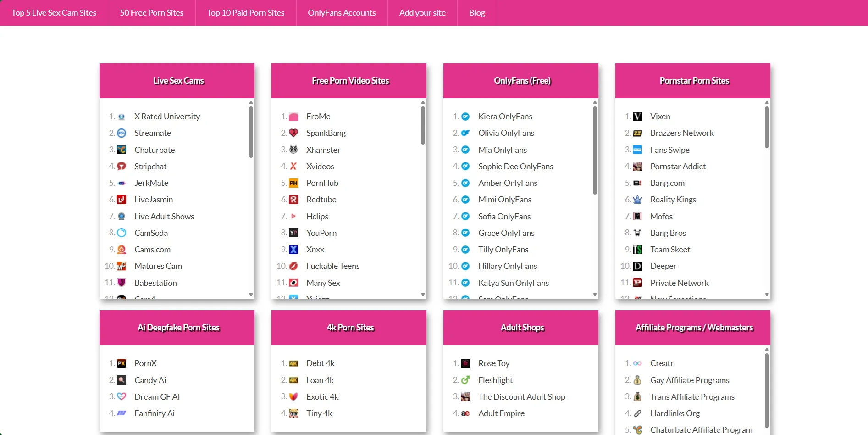The width and height of the screenshot is (868, 435).
Task: Click the LiveJasmin red logo icon
Action: pyautogui.click(x=122, y=200)
